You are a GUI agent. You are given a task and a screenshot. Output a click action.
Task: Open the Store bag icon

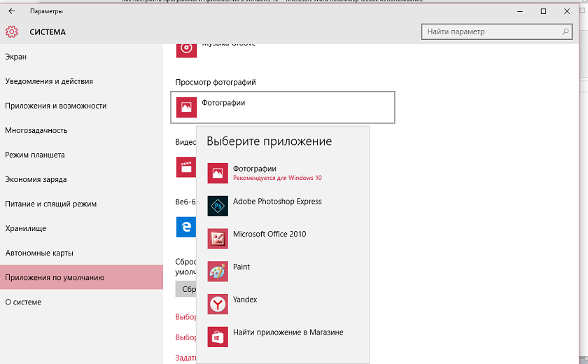tap(218, 337)
